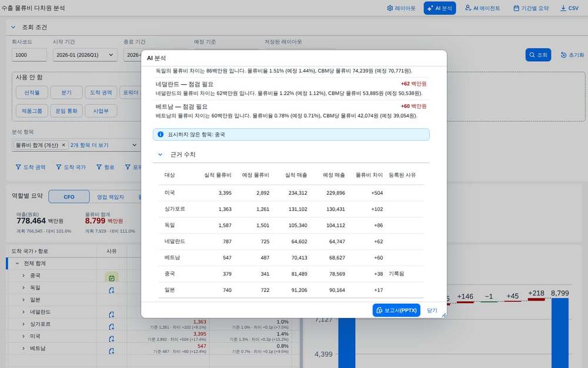Remove the 물류비 합계 (계산) chip

(64, 145)
